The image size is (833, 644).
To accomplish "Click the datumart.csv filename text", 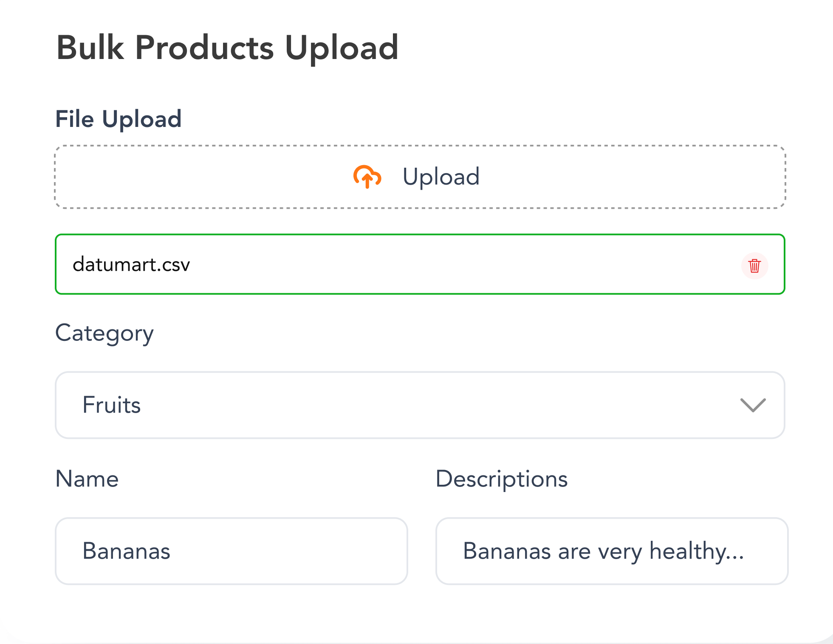I will [x=131, y=264].
